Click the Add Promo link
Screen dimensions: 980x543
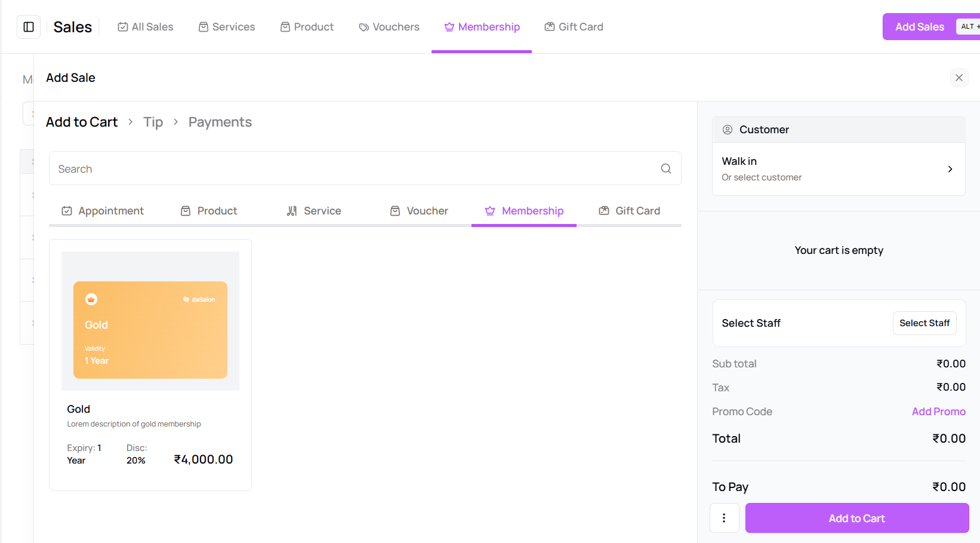939,412
